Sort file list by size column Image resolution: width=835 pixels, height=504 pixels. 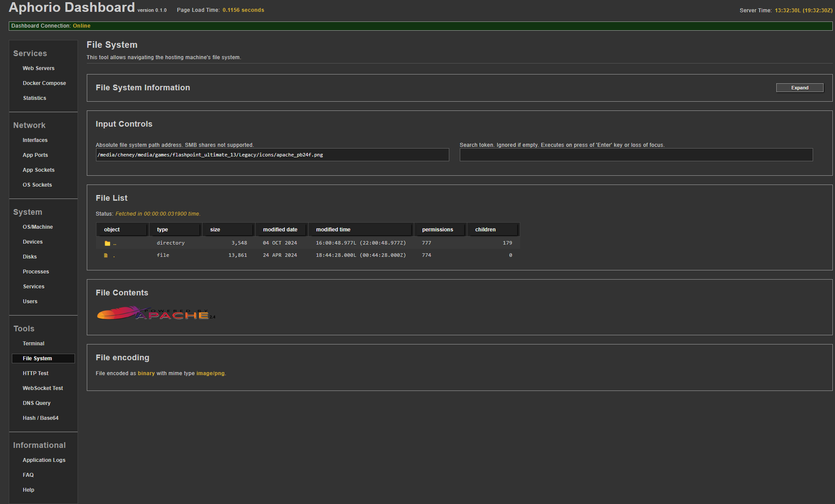[x=227, y=230]
